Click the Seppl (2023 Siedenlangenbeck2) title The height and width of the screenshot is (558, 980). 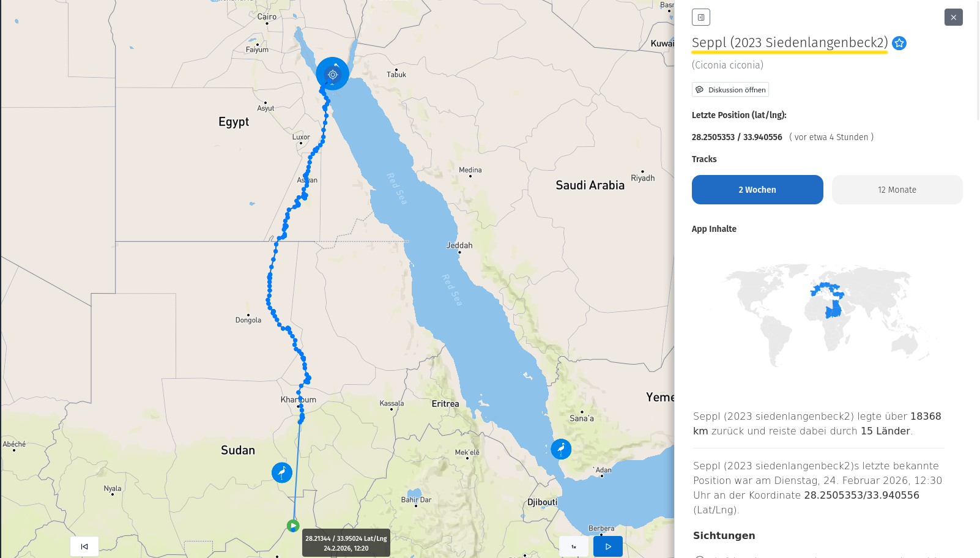789,43
